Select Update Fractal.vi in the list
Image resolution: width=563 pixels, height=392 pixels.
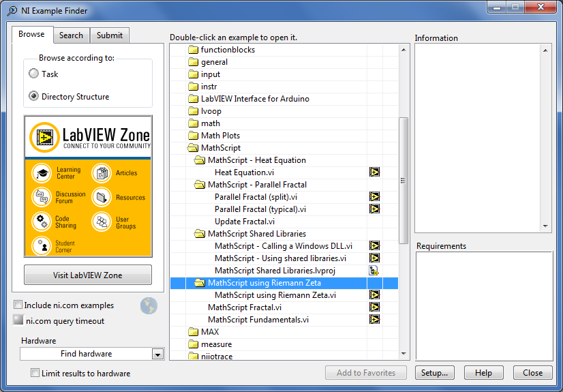(245, 222)
